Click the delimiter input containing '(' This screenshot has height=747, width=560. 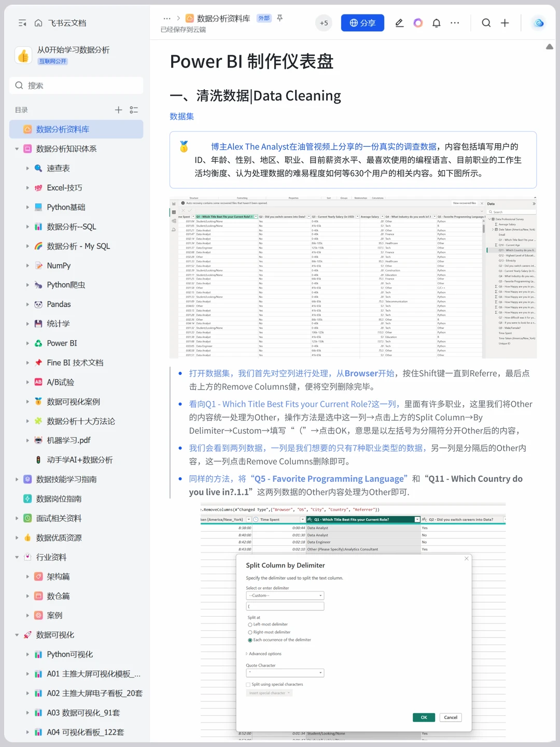tap(285, 606)
